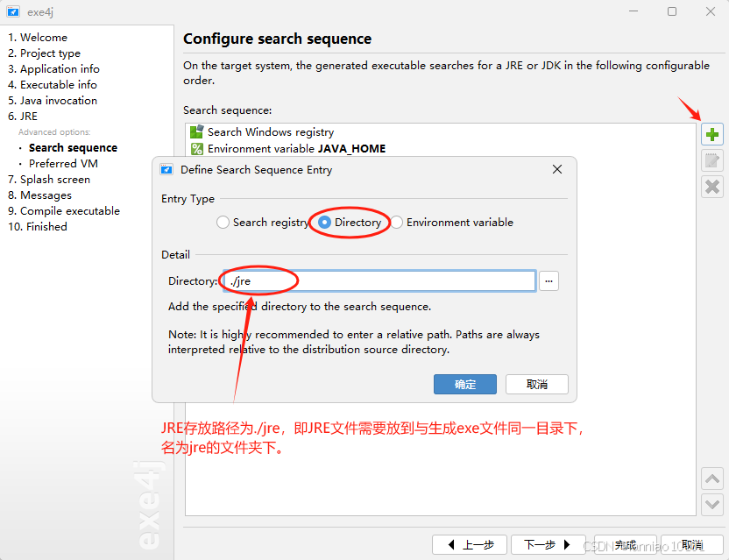
Task: Choose the Search registry entry type
Action: 263,223
